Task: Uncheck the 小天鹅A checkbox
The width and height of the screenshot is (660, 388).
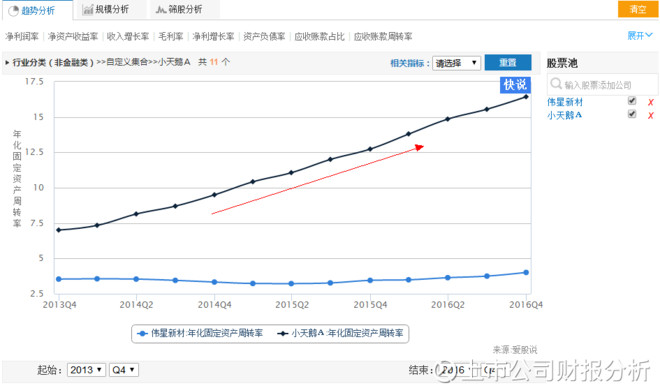Action: (x=632, y=114)
